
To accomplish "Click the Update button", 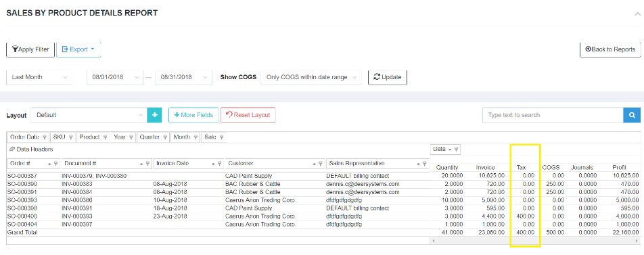I will click(388, 77).
